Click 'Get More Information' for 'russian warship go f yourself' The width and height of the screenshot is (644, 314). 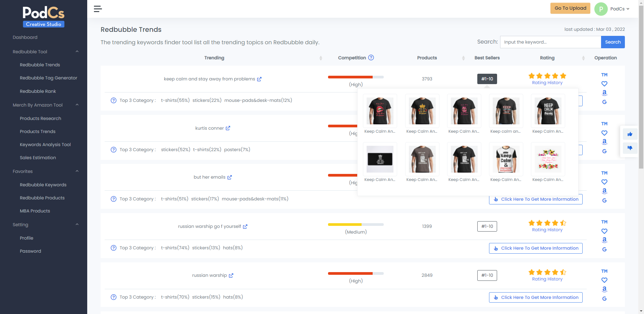pyautogui.click(x=536, y=248)
